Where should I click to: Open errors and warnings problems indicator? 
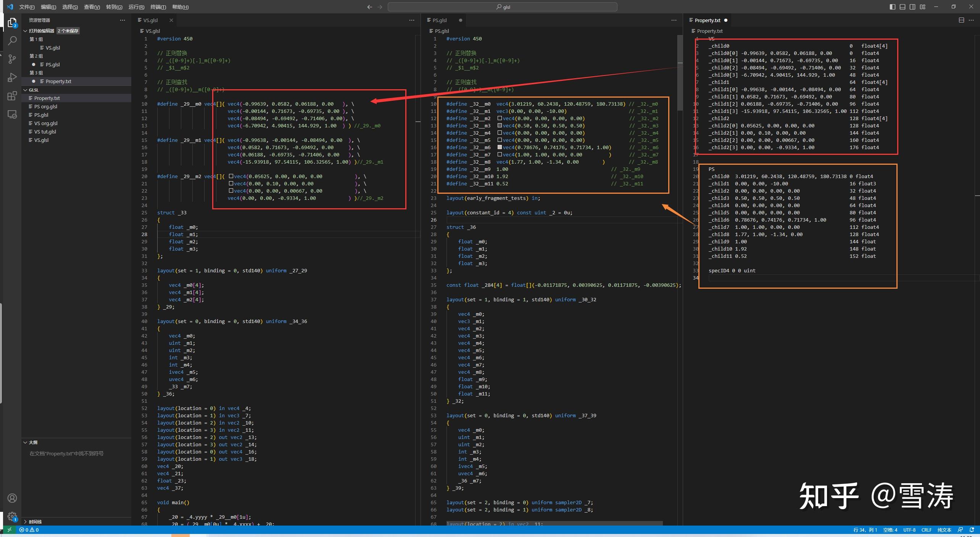(29, 530)
